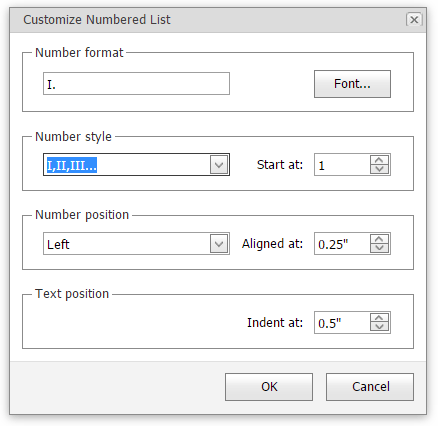Increase the Aligned at value
Viewport: 438px width, 426px height.
[379, 239]
